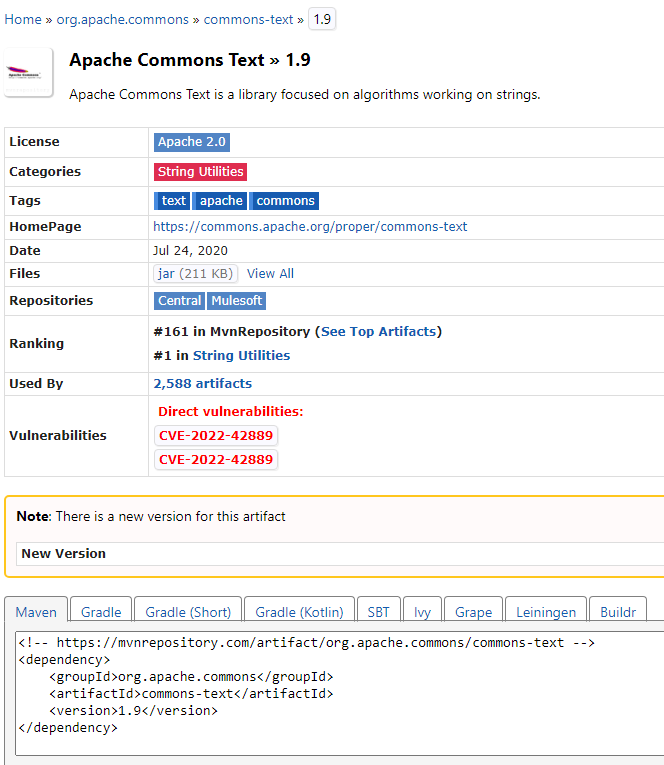The image size is (664, 765).
Task: Select the apache tag
Action: 220,201
